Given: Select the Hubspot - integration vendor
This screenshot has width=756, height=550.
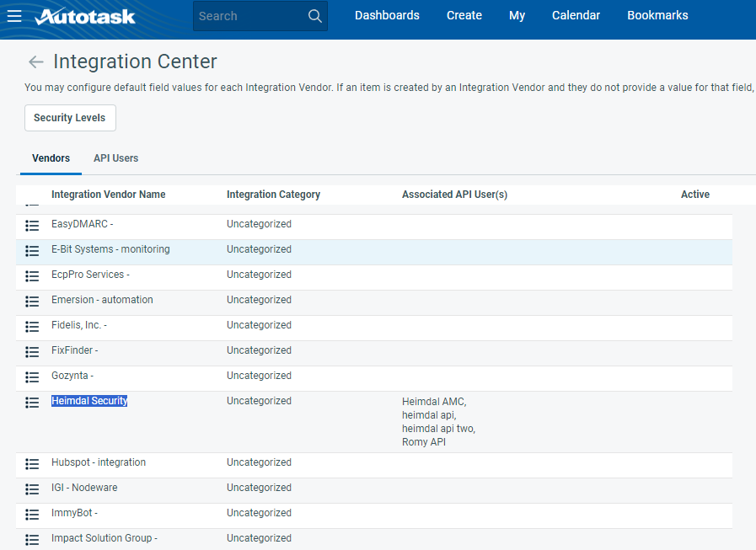Looking at the screenshot, I should point(99,462).
